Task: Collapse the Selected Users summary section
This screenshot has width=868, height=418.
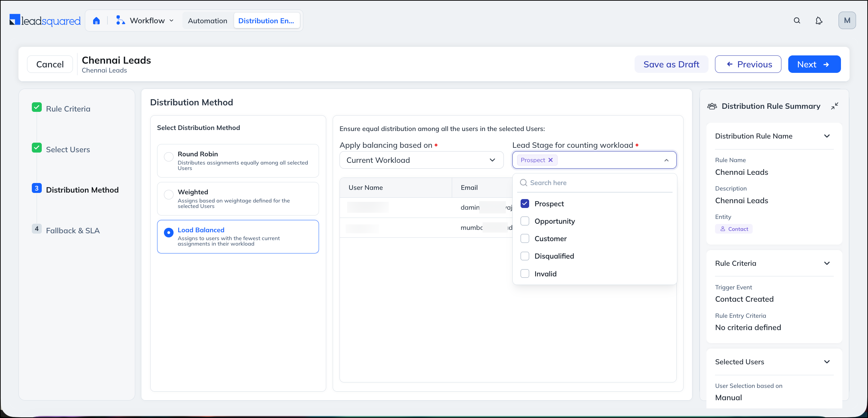Action: coord(827,362)
